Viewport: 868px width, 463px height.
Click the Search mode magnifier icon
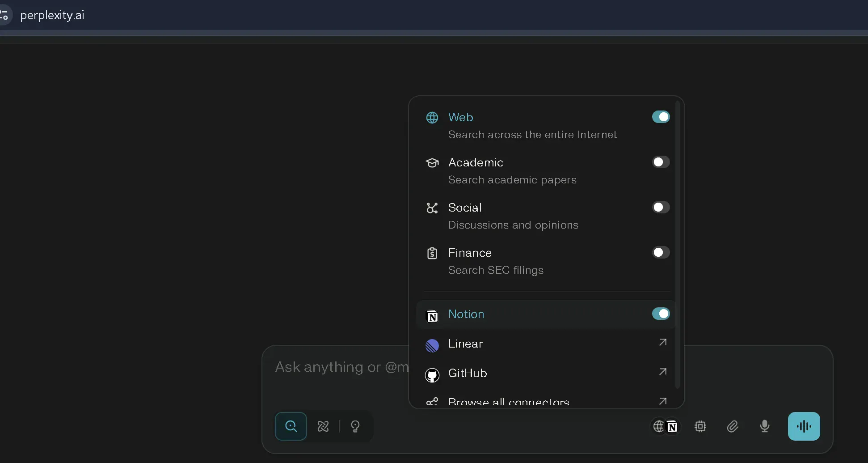click(291, 426)
